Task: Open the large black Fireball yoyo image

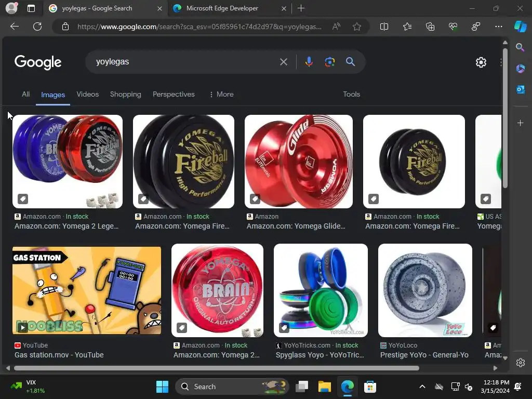Action: click(x=183, y=162)
